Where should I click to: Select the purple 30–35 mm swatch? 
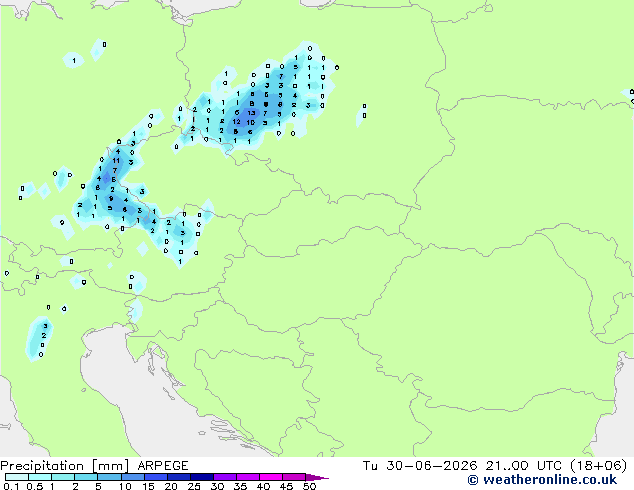pyautogui.click(x=225, y=477)
